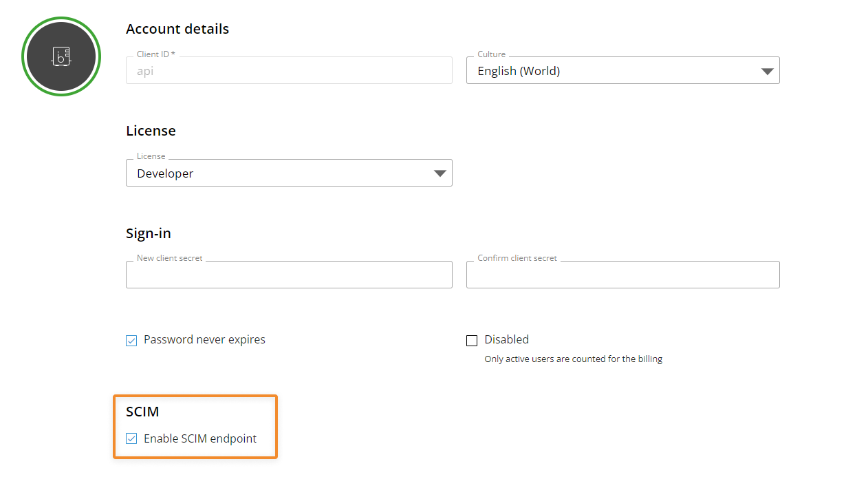Click the 'Confirm client secret' field
Screen dimensions: 868x477
(622, 274)
